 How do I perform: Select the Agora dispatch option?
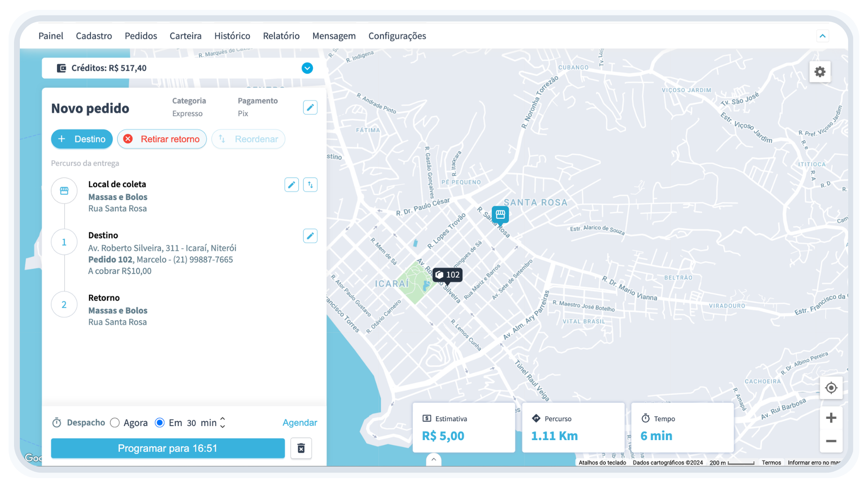coord(115,422)
